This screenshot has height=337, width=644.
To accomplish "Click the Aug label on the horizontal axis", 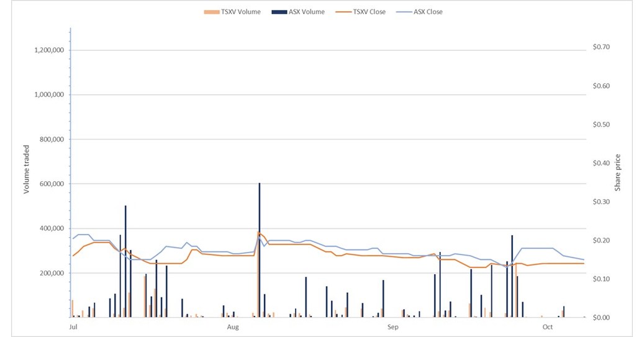I will [233, 326].
